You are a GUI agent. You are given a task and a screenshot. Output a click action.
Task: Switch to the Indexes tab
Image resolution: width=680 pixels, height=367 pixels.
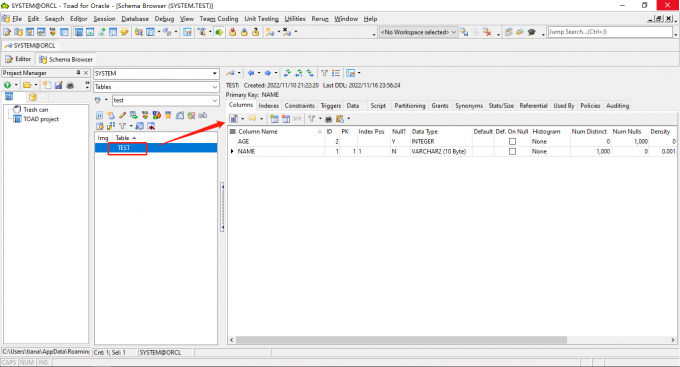268,105
